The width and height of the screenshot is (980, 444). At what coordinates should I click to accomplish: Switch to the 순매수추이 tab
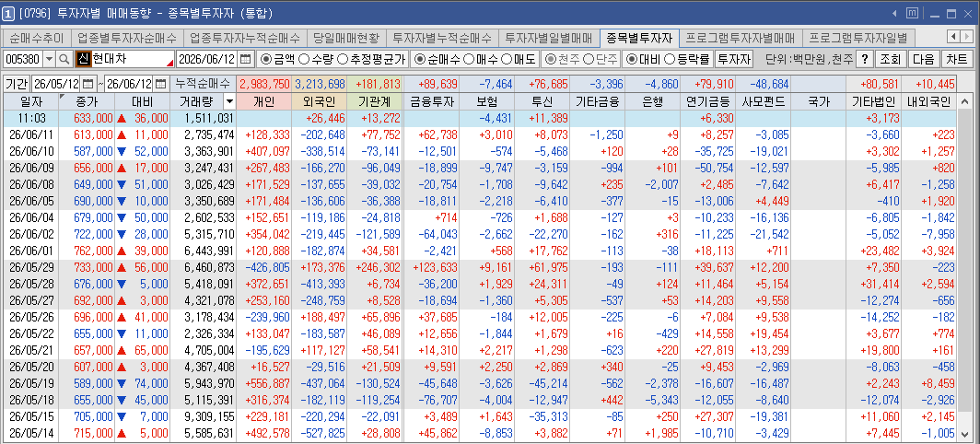(x=36, y=38)
